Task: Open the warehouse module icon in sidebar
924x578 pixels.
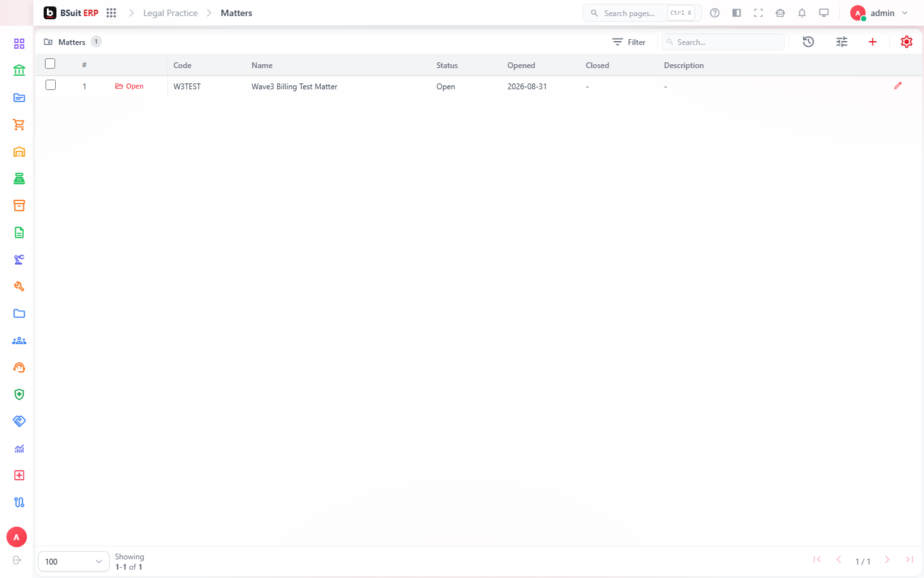Action: click(19, 152)
